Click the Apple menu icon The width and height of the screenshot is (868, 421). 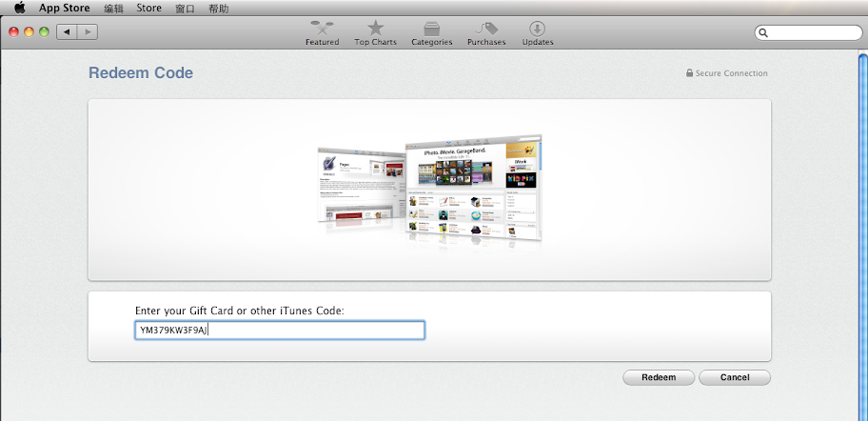click(20, 8)
